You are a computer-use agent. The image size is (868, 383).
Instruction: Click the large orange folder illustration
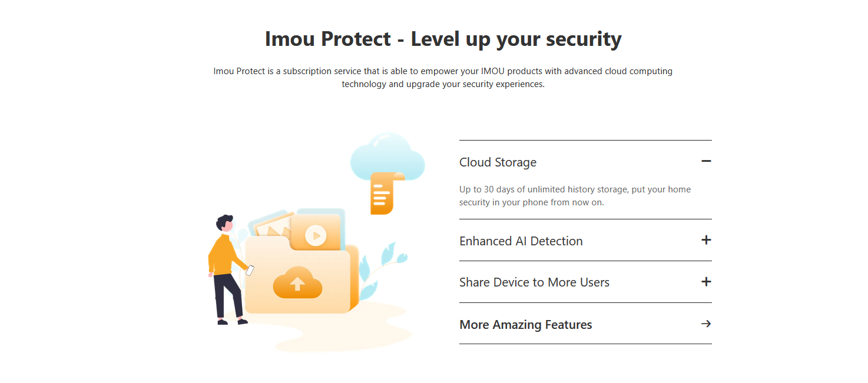pyautogui.click(x=301, y=274)
